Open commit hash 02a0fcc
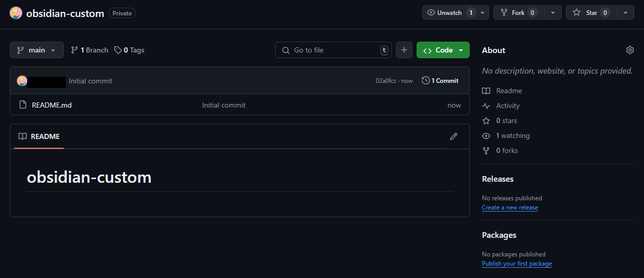The height and width of the screenshot is (278, 644). [x=386, y=81]
